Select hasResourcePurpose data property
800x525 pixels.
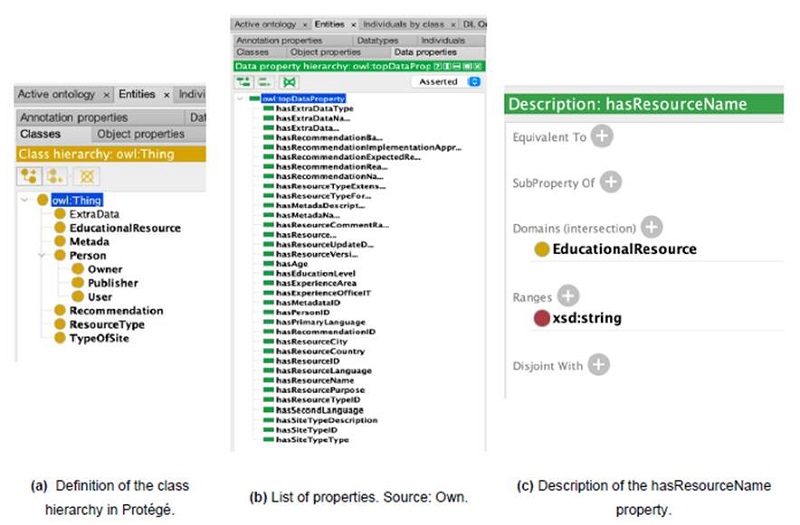pyautogui.click(x=320, y=390)
